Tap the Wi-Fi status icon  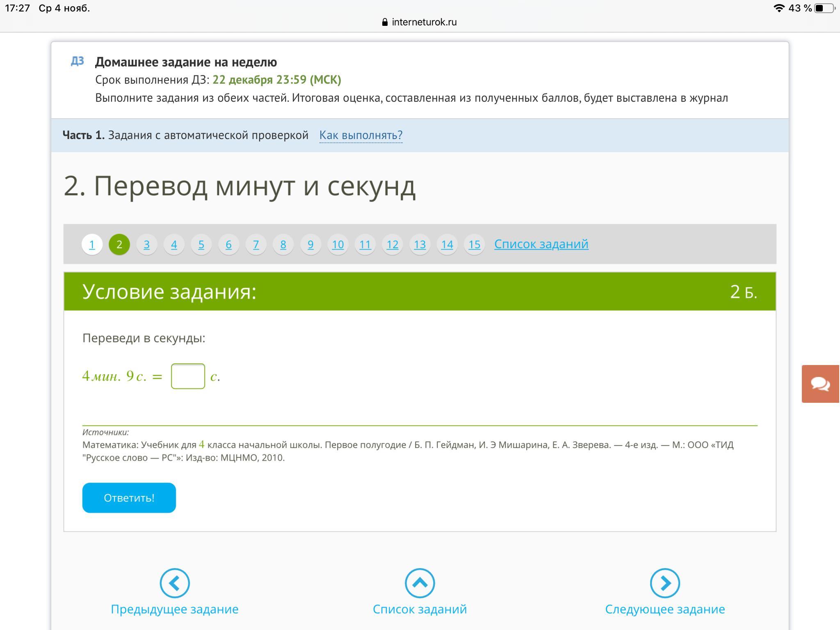coord(779,8)
